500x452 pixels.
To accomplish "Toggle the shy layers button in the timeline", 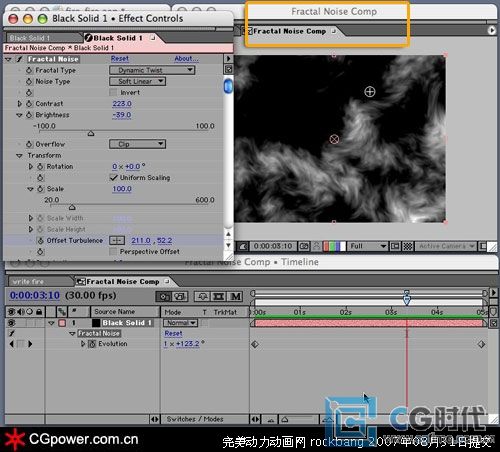I will point(202,296).
